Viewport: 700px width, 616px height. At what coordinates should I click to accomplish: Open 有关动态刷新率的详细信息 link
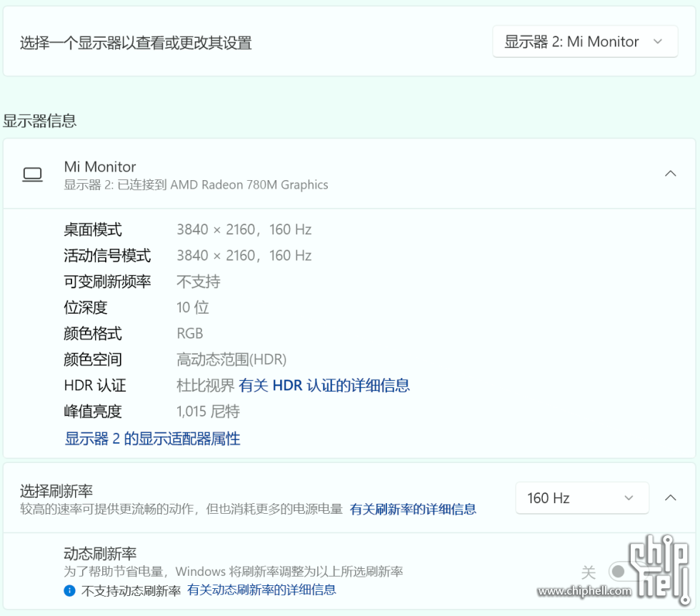[261, 590]
